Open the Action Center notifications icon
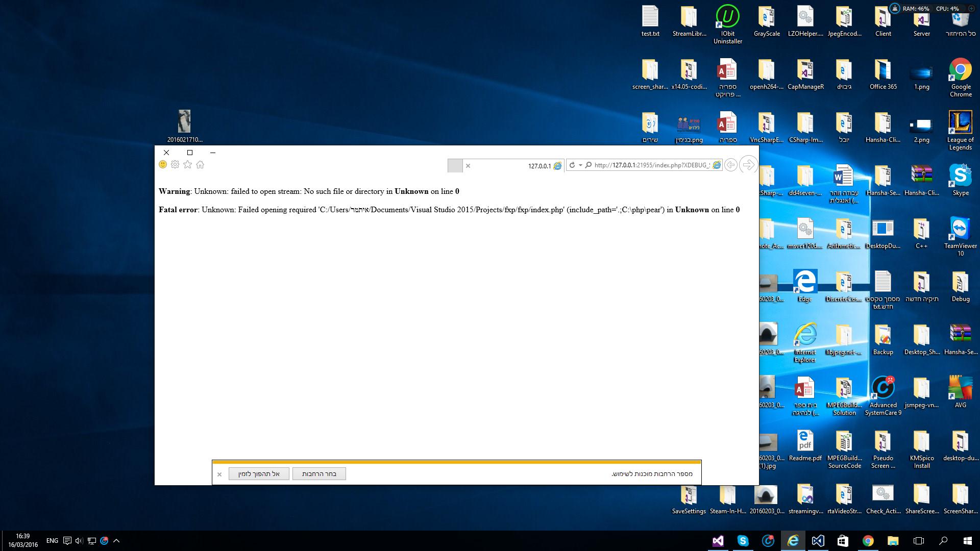The image size is (980, 551). click(67, 541)
